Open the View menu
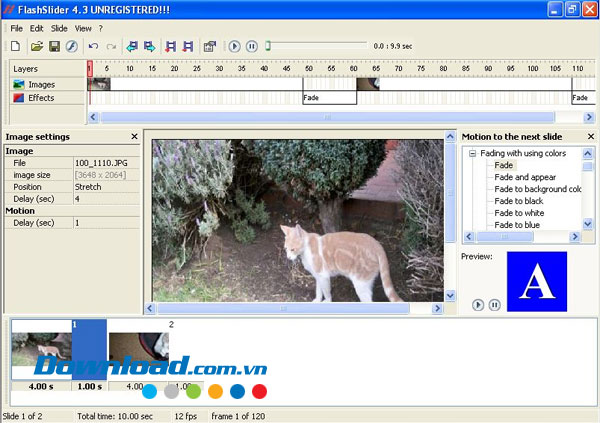This screenshot has height=423, width=600. pyautogui.click(x=83, y=28)
